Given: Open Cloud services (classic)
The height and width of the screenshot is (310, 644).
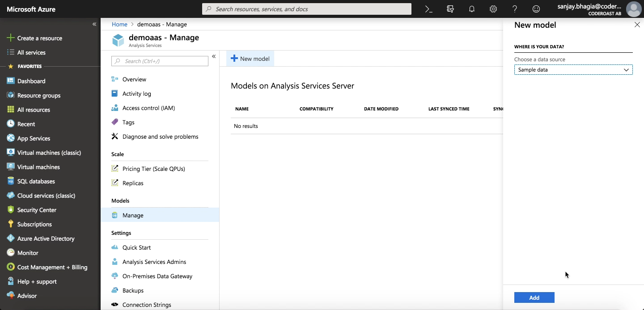Looking at the screenshot, I should (x=46, y=195).
